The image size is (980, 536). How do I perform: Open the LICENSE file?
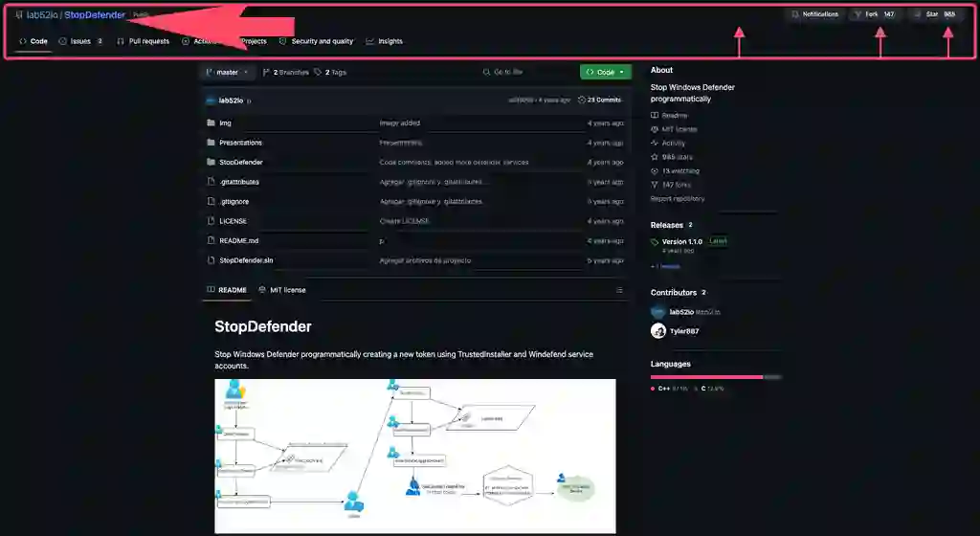tap(234, 221)
